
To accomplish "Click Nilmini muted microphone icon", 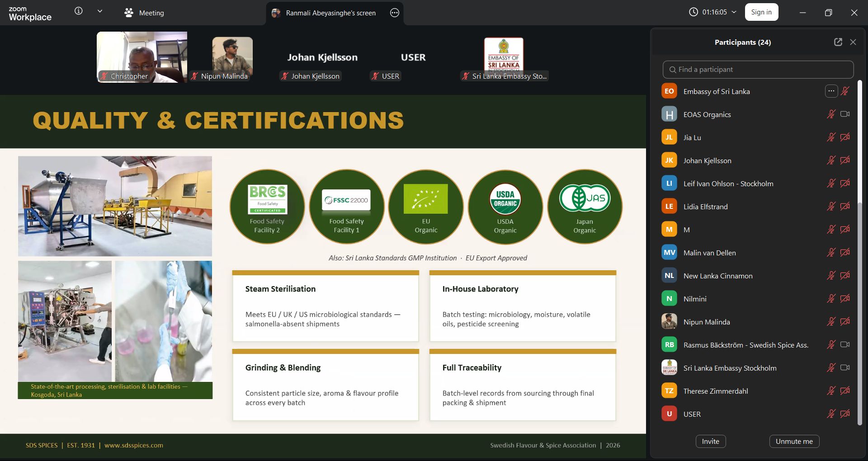I will pyautogui.click(x=831, y=299).
